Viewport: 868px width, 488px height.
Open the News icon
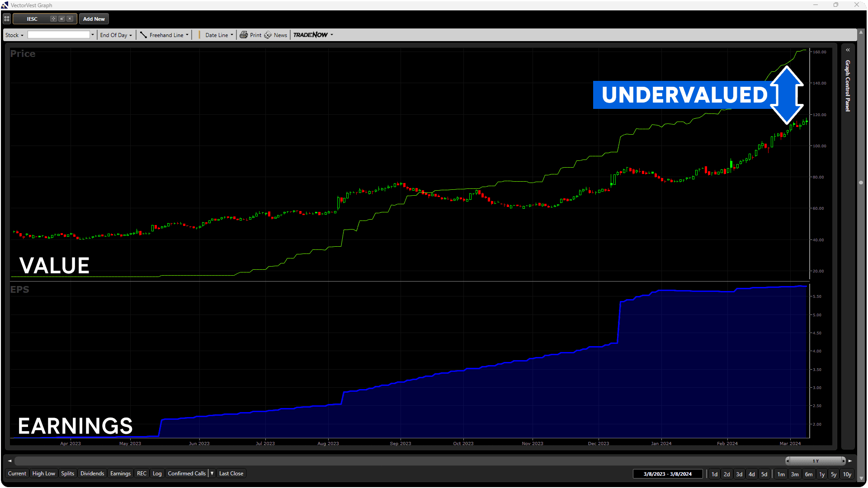coord(268,35)
